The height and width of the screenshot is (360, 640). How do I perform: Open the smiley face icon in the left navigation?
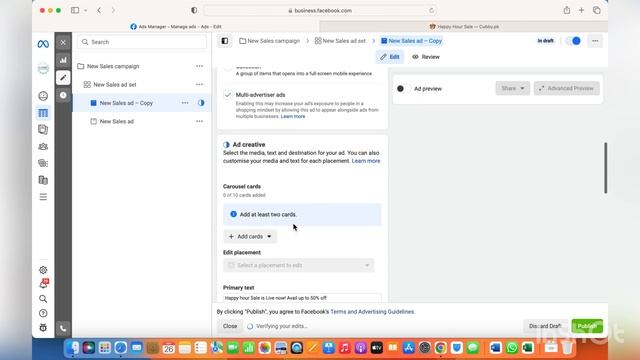(x=43, y=96)
